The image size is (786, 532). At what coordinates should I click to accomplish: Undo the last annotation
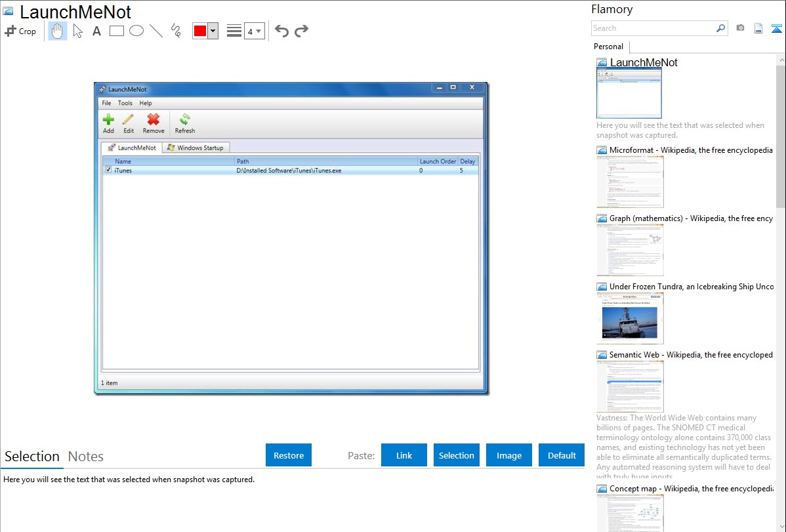click(x=281, y=31)
